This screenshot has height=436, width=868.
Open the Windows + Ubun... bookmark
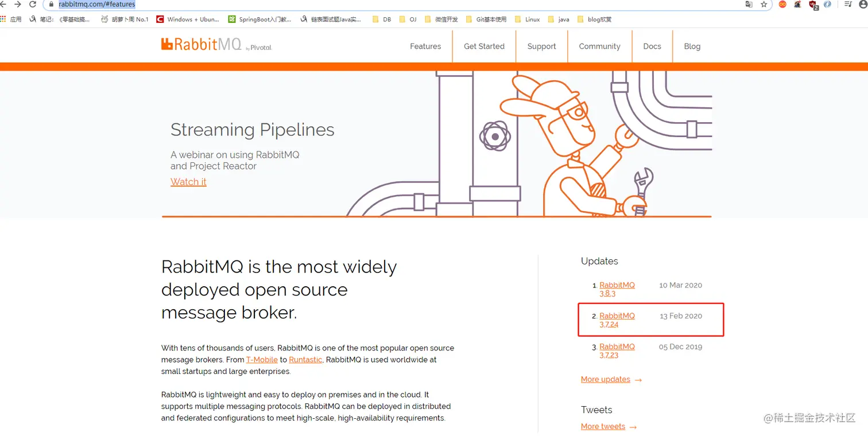pyautogui.click(x=188, y=19)
